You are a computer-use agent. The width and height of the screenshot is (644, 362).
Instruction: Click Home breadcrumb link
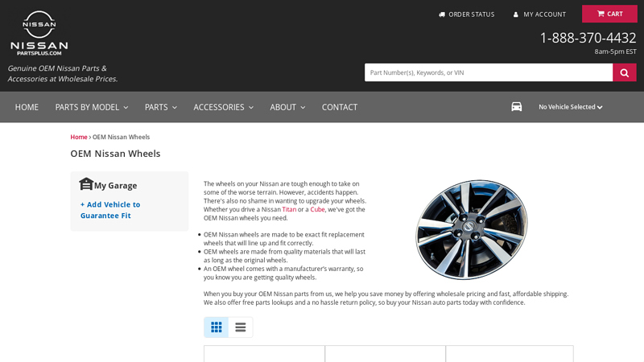coord(78,137)
